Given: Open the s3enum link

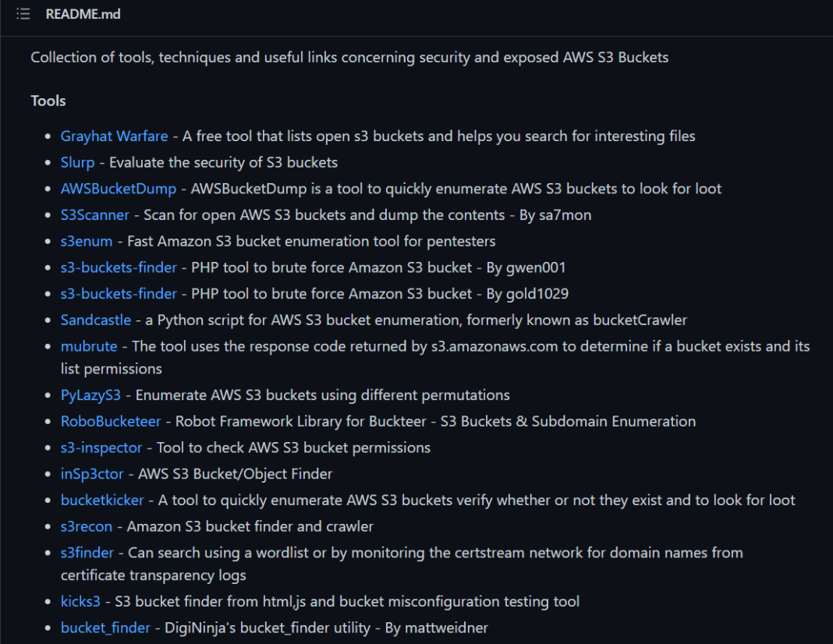Looking at the screenshot, I should pyautogui.click(x=87, y=241).
